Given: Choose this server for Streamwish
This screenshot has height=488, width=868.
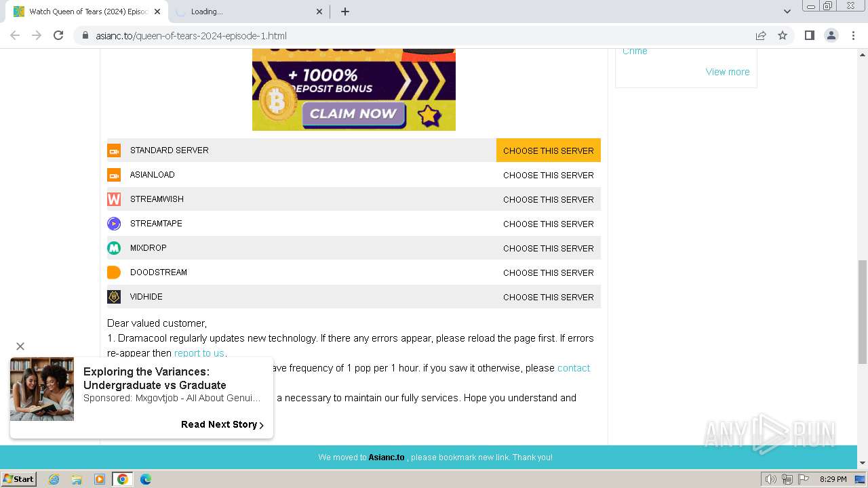Looking at the screenshot, I should [549, 199].
